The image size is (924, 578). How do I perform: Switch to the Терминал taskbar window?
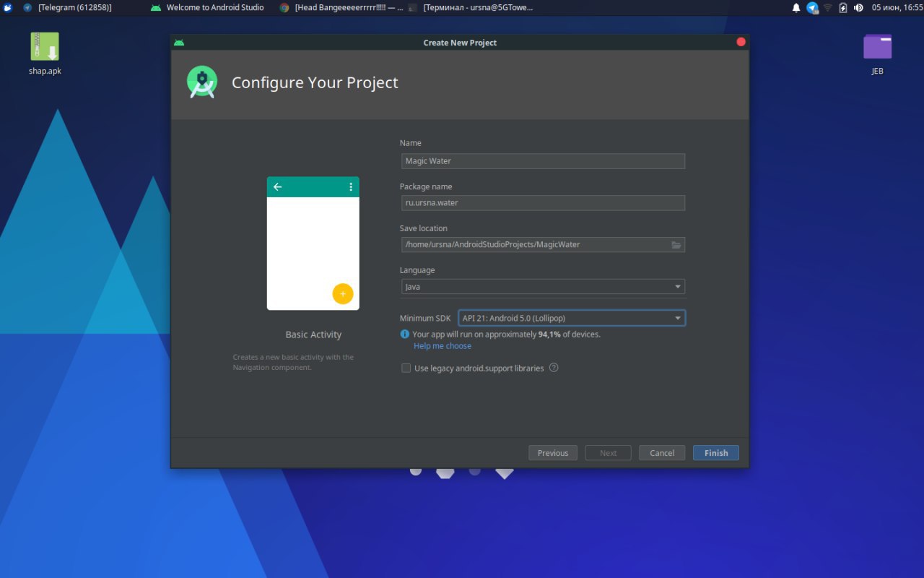pos(470,7)
